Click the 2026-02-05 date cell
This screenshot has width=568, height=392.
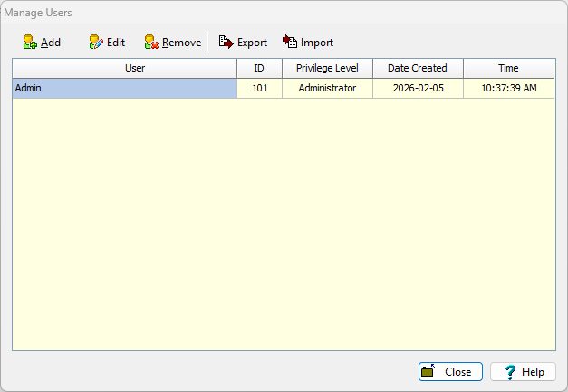pos(418,88)
